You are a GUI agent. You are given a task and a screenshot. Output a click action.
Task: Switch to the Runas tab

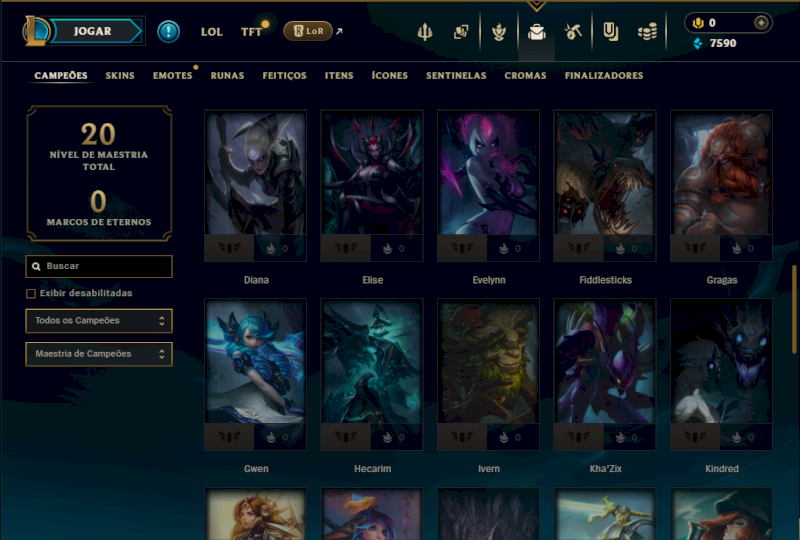pos(228,76)
